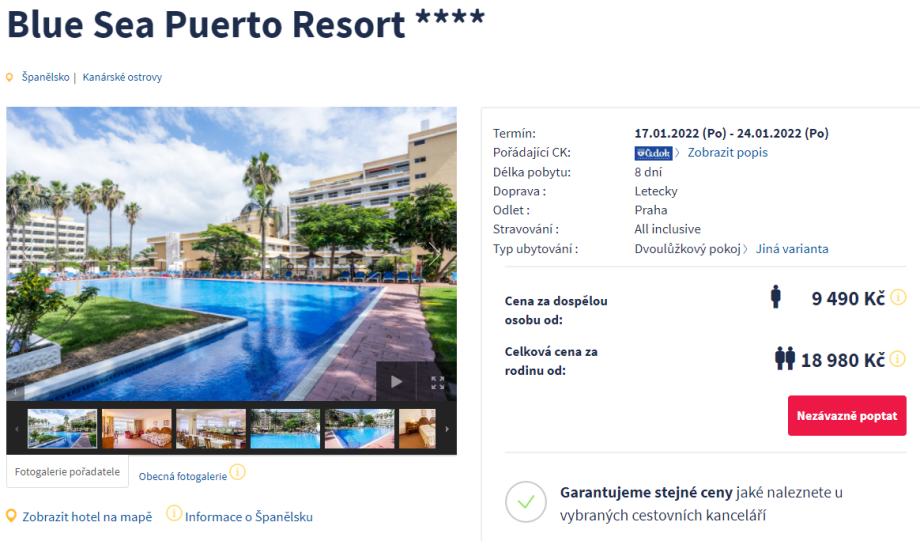Switch to Obecná fotogalerie tab
Screen dimensions: 920x541
click(182, 476)
